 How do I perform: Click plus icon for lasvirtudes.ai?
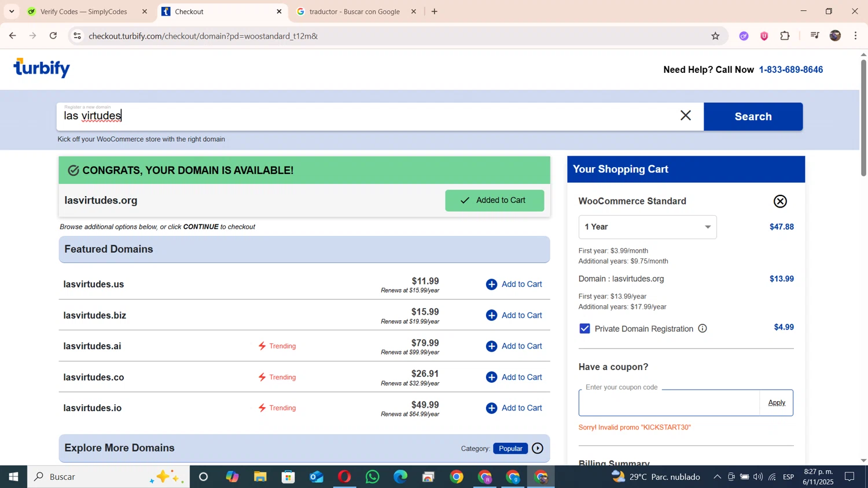coord(491,346)
